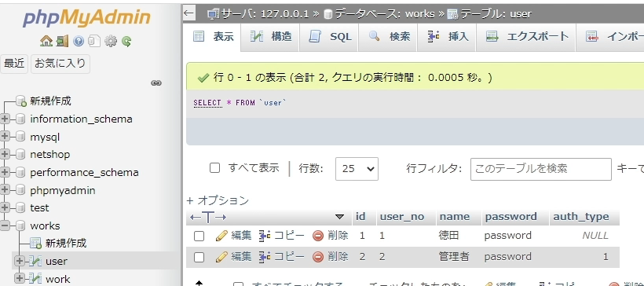The height and width of the screenshot is (286, 644).
Task: Click the 管理者 name cell
Action: click(x=454, y=257)
